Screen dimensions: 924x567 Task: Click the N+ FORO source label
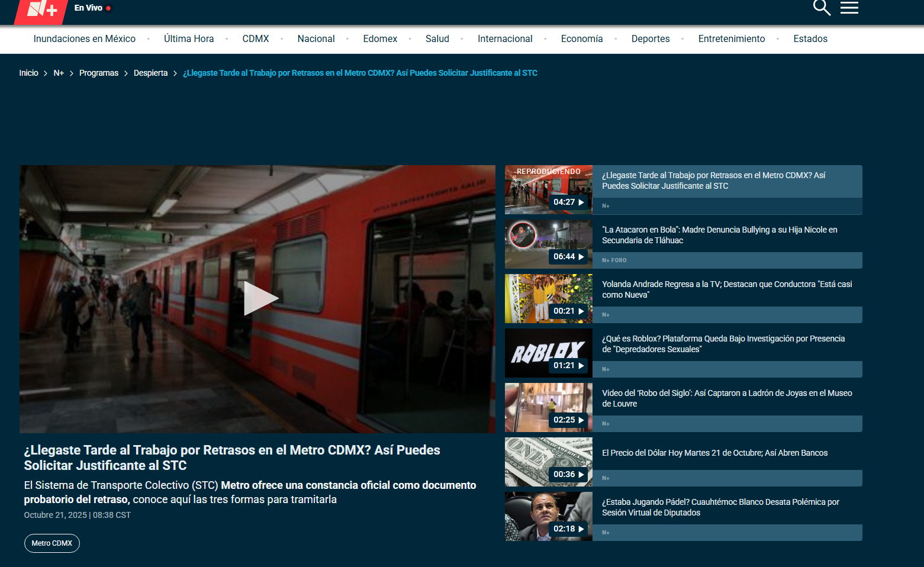[x=614, y=260]
